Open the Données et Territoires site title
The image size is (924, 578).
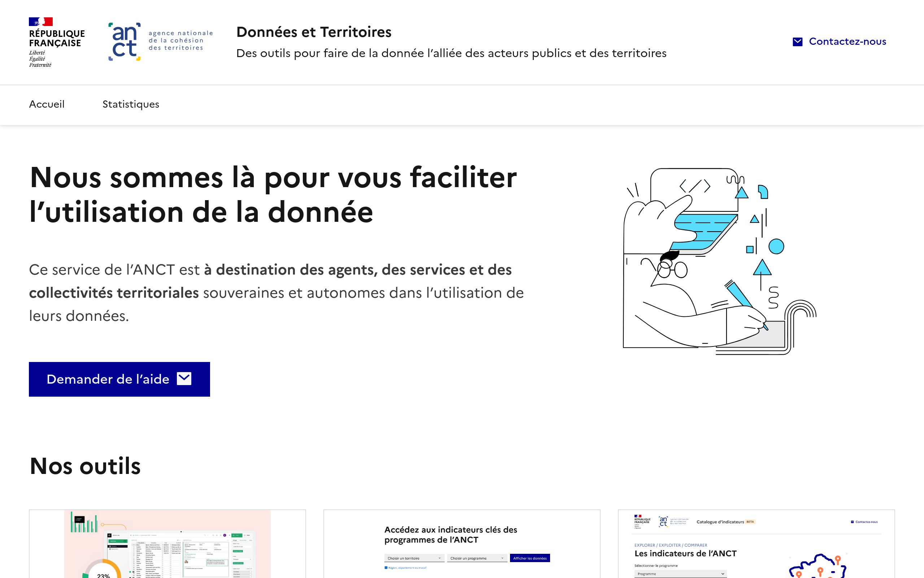(314, 32)
